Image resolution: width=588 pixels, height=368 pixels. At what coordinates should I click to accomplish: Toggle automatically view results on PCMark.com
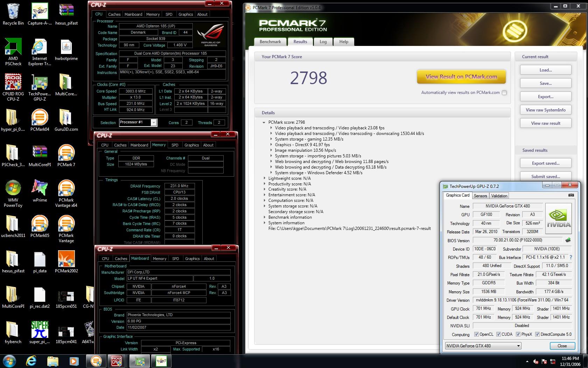tap(504, 93)
